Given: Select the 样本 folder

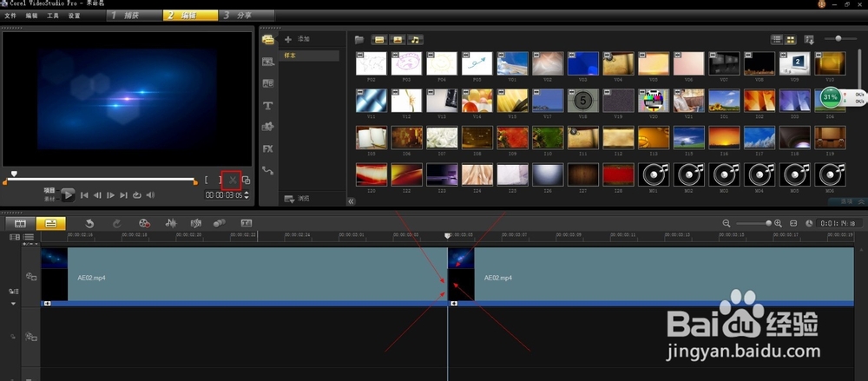Looking at the screenshot, I should [x=308, y=56].
